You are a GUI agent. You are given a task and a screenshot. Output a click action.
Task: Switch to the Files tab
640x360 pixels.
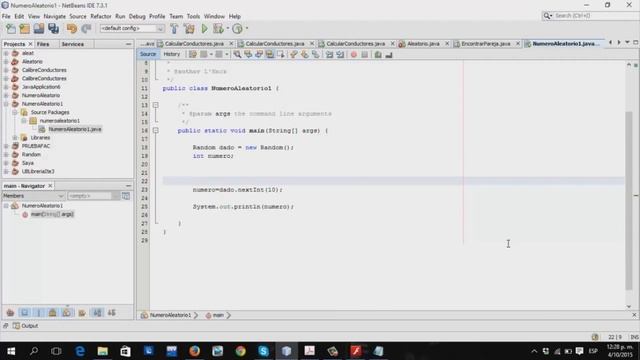coord(43,44)
